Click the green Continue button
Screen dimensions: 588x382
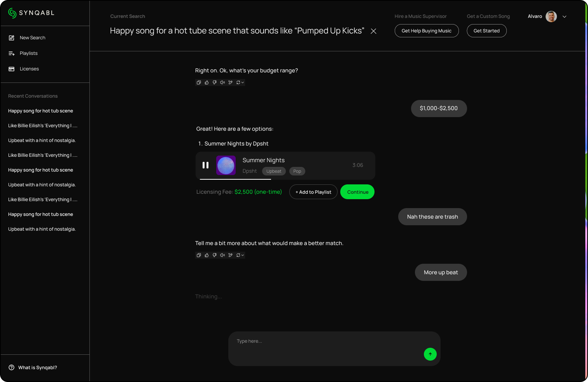(357, 192)
